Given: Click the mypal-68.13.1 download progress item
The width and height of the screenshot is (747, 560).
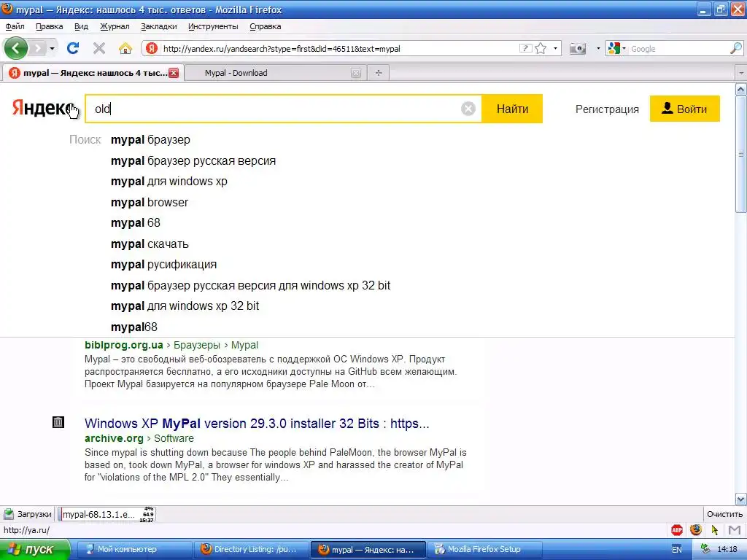Looking at the screenshot, I should pyautogui.click(x=108, y=514).
